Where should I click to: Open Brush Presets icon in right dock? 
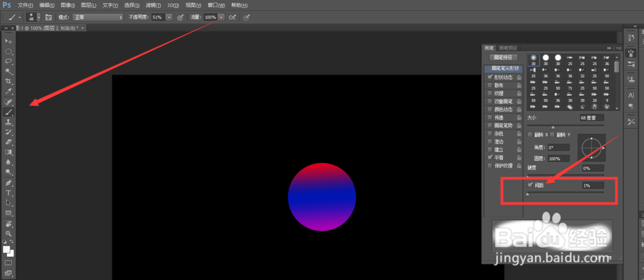coord(631,64)
